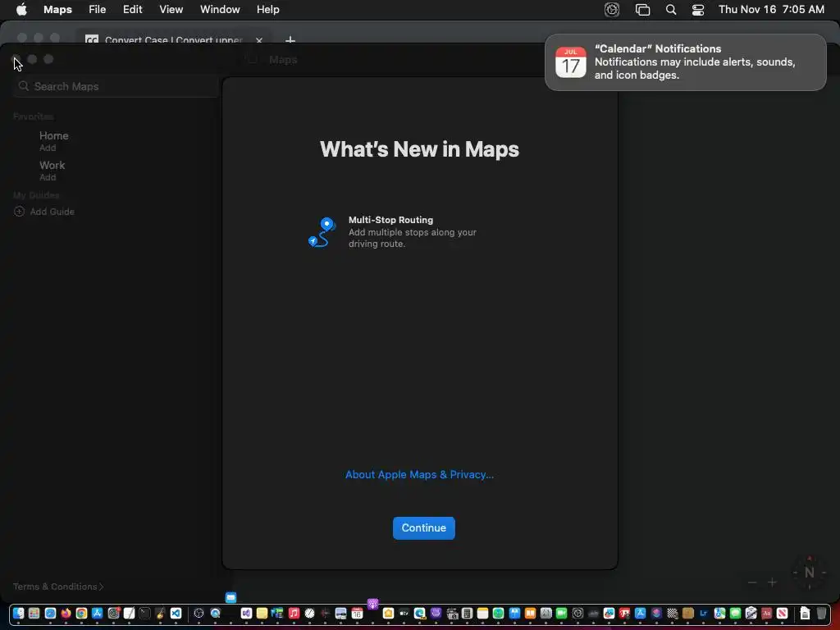
Task: Open Terminal from the Dock
Action: [144, 614]
